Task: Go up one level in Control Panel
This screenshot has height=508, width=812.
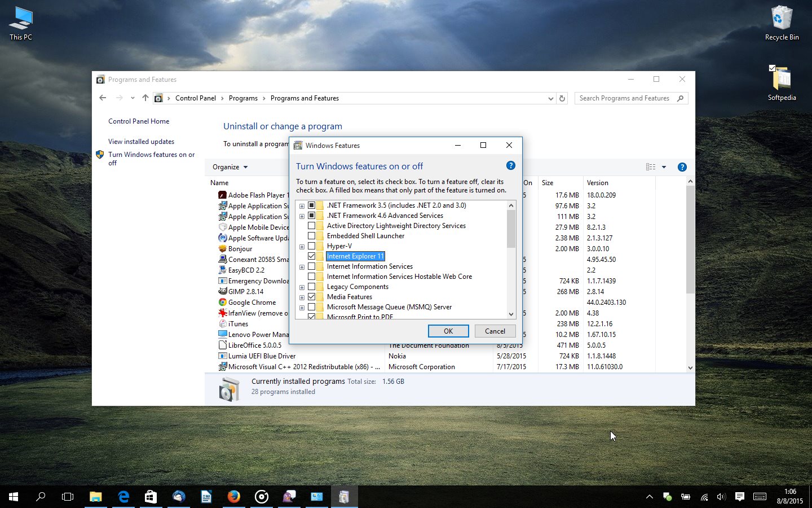Action: [x=145, y=98]
